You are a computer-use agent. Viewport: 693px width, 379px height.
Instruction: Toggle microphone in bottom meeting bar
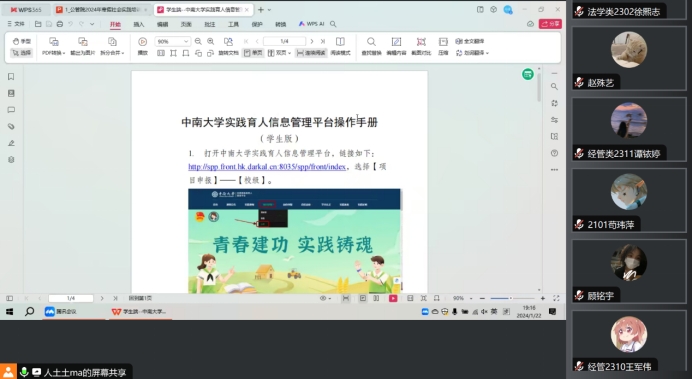click(x=24, y=372)
